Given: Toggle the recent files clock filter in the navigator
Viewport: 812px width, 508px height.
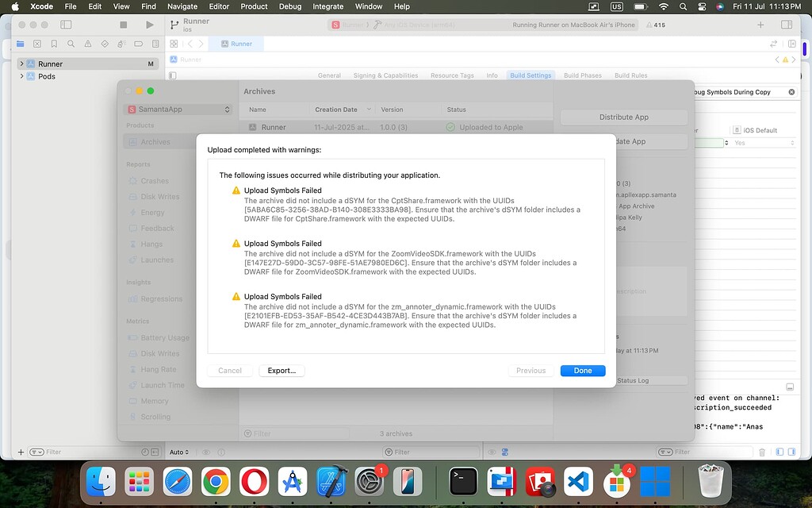Looking at the screenshot, I should 145,452.
